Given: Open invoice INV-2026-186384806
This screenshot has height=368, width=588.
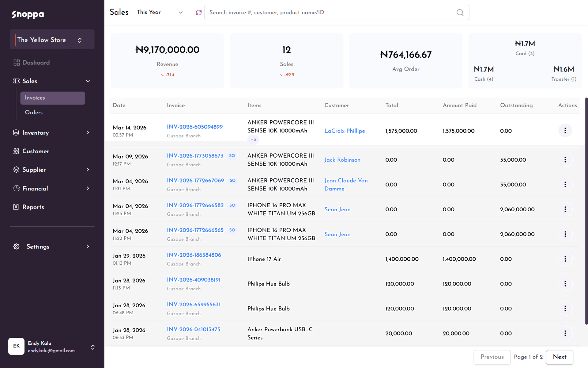Looking at the screenshot, I should click(x=194, y=255).
